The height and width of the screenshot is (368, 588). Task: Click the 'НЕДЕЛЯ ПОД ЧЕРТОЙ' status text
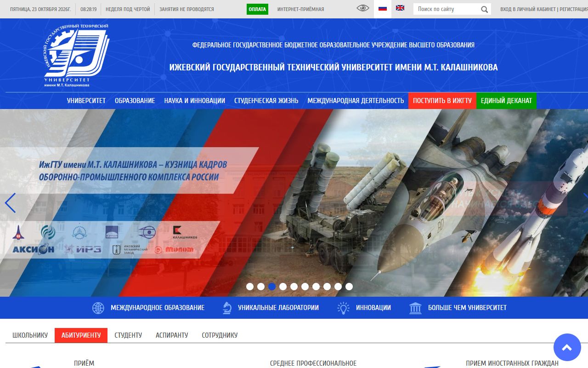(x=128, y=9)
